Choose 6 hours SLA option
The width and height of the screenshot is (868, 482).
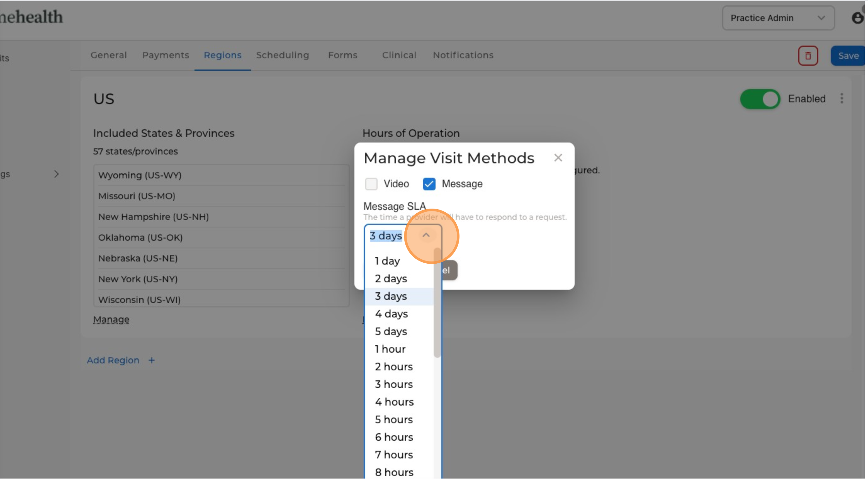pos(400,438)
